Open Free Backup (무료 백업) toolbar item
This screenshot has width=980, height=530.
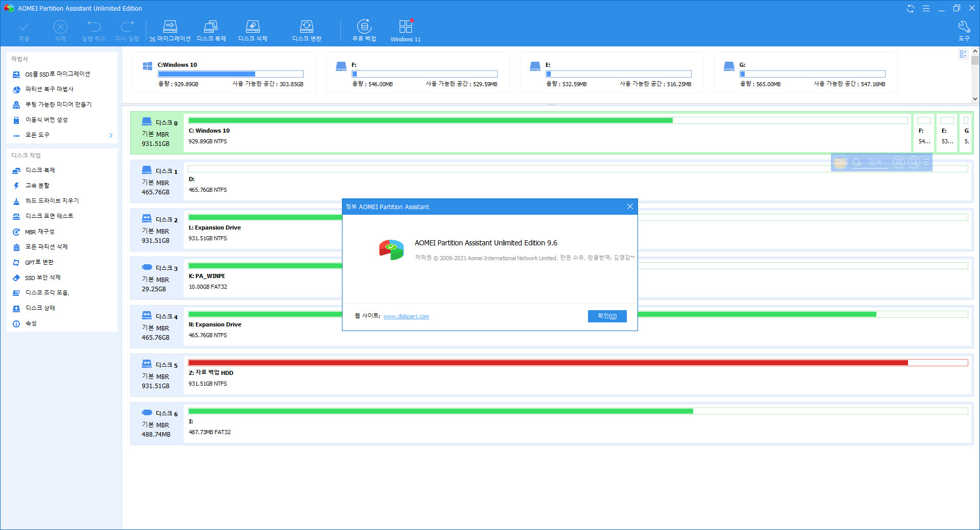(364, 31)
